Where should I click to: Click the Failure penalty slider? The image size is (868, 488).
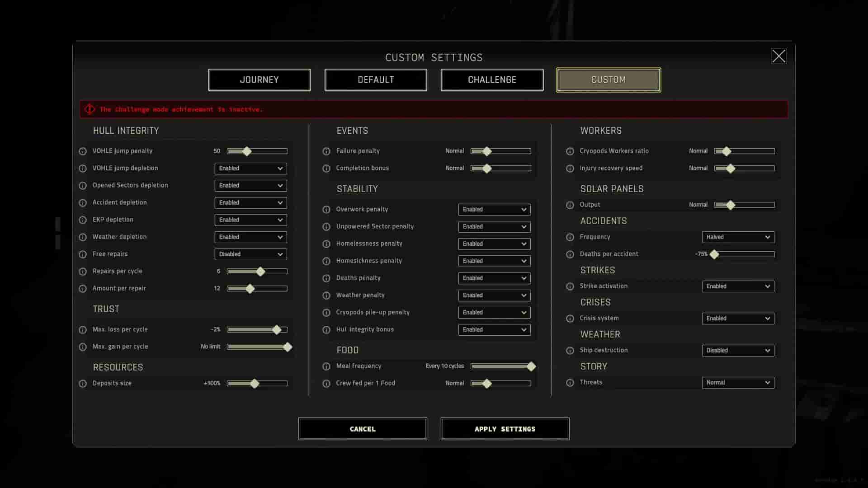[x=501, y=151]
